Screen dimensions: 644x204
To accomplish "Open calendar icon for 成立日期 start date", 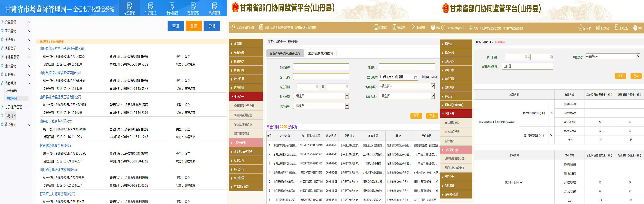I will pyautogui.click(x=317, y=87).
